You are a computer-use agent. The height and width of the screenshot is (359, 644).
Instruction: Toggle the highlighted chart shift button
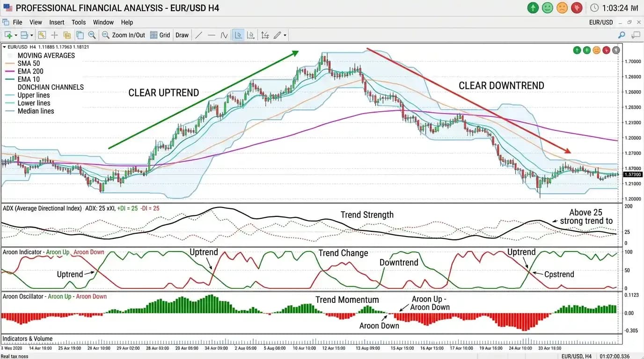238,35
